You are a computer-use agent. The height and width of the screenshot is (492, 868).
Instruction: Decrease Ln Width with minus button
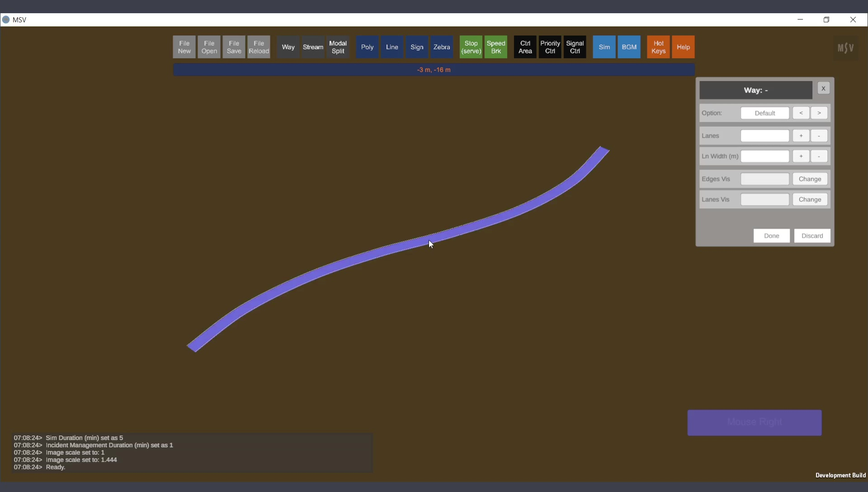819,156
